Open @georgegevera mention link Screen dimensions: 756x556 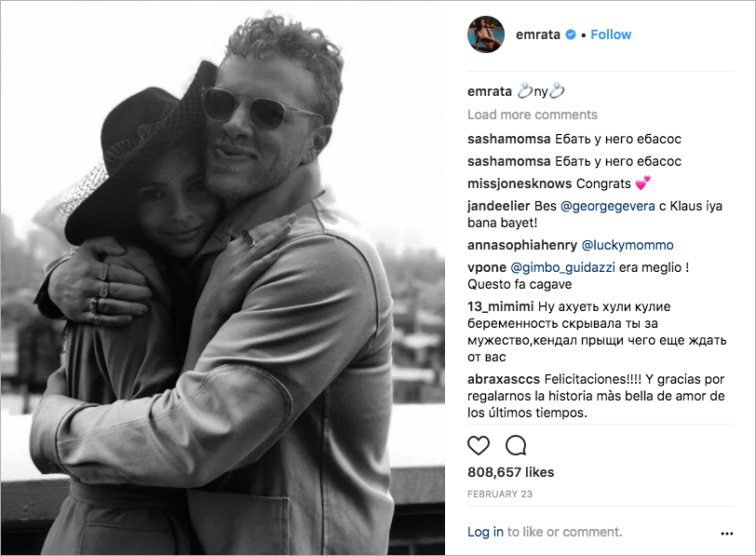point(607,206)
